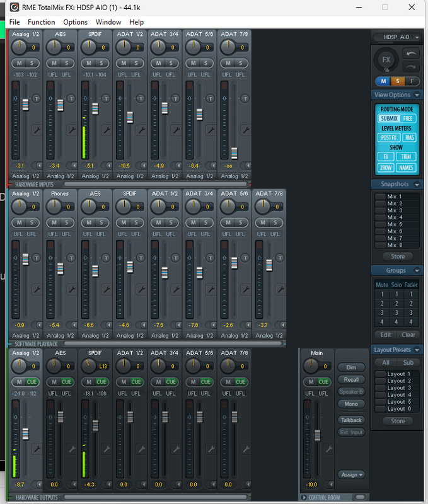This screenshot has width=428, height=504.
Task: Click the Dim button
Action: [x=351, y=367]
